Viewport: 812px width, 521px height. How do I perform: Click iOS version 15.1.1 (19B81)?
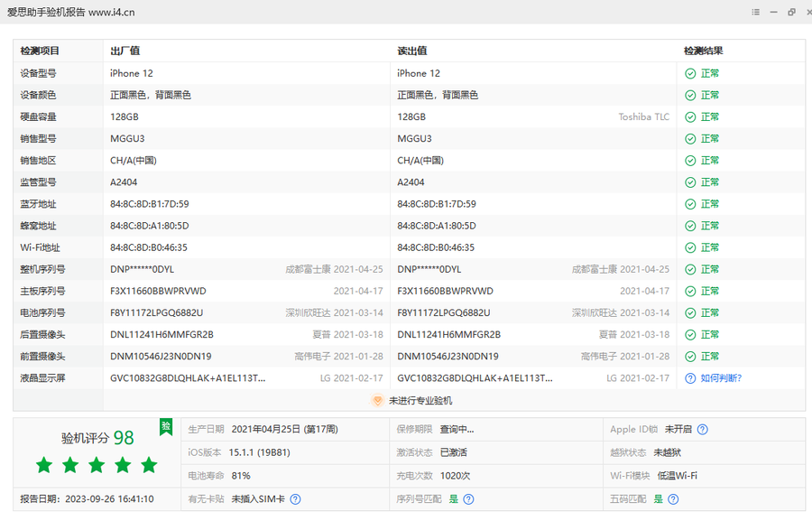coord(260,452)
